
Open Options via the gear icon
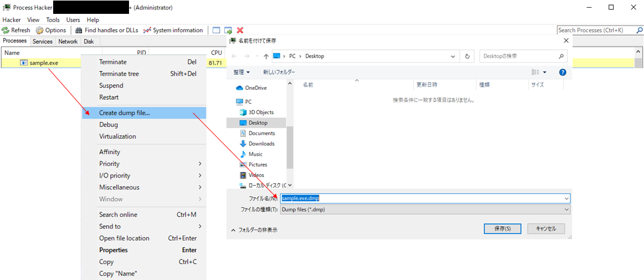(x=40, y=30)
